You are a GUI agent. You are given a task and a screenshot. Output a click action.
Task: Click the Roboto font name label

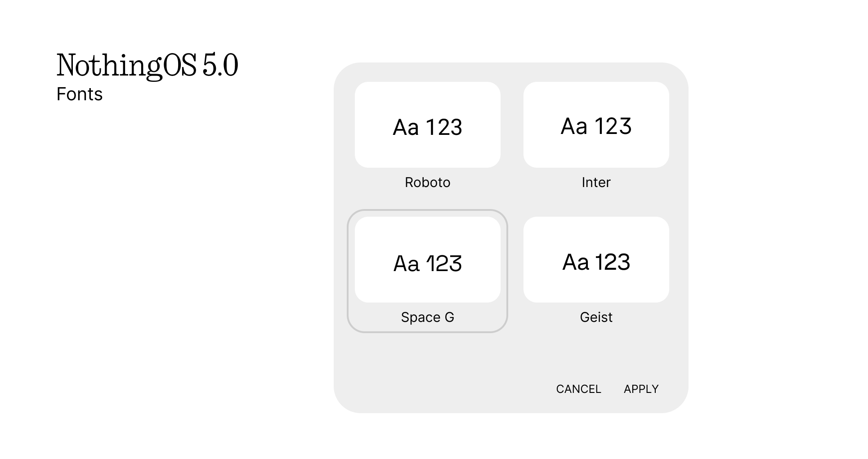[x=427, y=182]
